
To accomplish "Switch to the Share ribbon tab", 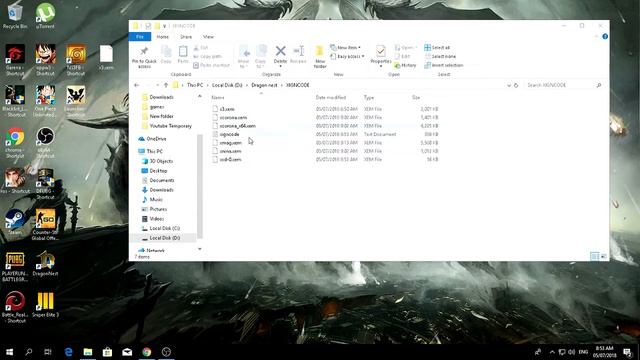I will click(186, 37).
